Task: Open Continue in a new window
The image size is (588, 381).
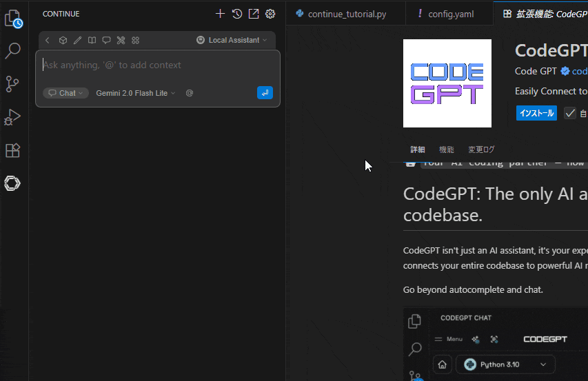Action: [254, 14]
